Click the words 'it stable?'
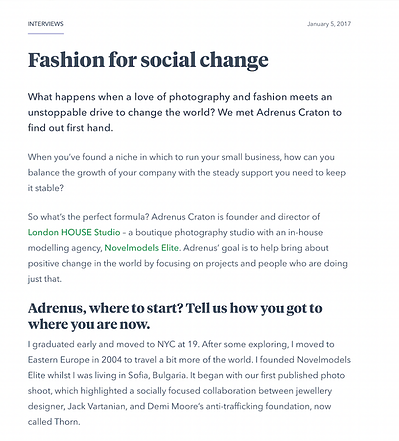The image size is (399, 441). pos(46,188)
